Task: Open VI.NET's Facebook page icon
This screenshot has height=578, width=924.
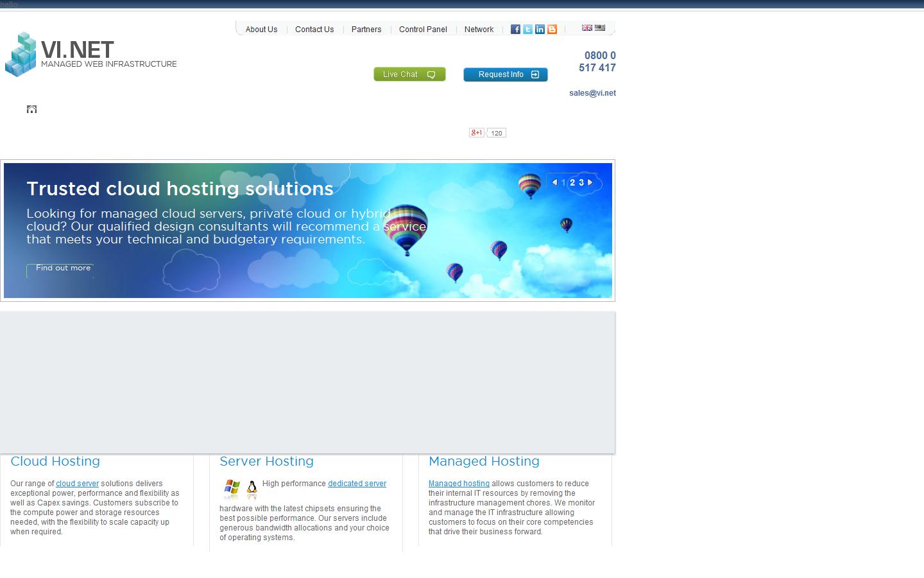Action: click(515, 29)
